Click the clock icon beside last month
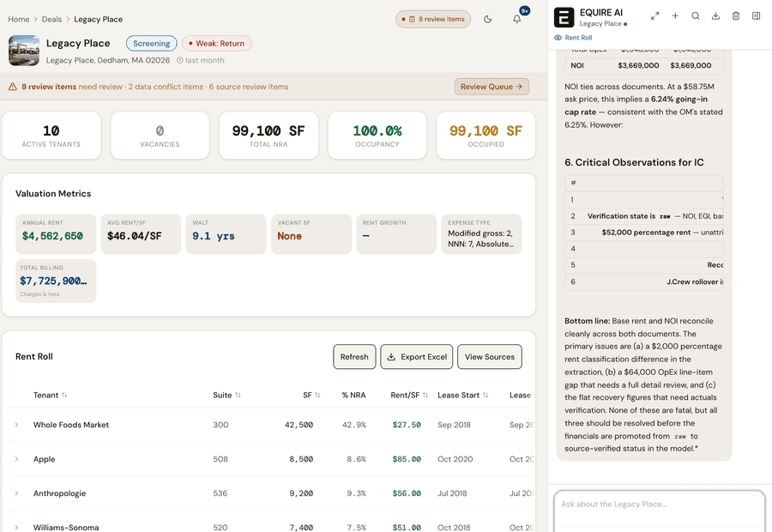The height and width of the screenshot is (532, 772). (x=180, y=60)
